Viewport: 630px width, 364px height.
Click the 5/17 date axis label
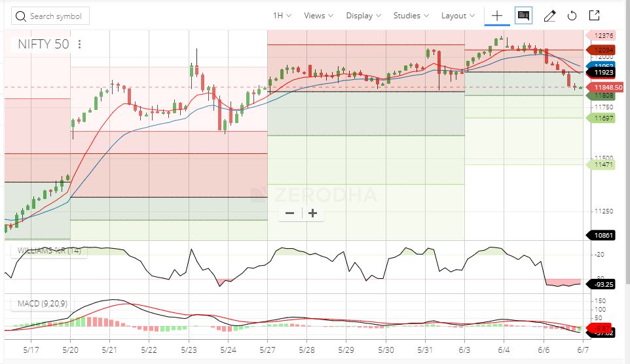[31, 350]
